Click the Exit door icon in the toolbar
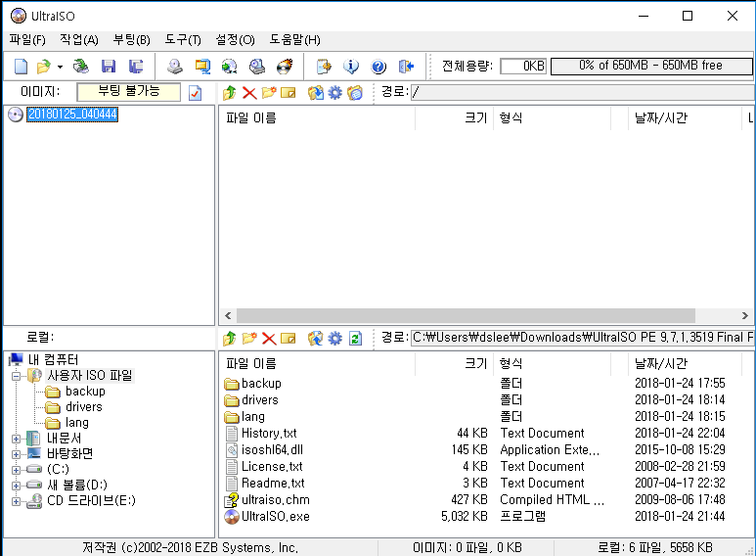Screen dimensions: 756x556 [407, 67]
